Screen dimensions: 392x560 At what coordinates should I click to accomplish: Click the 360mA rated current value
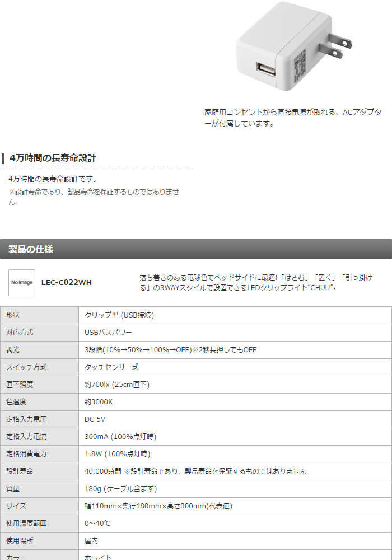click(x=120, y=437)
